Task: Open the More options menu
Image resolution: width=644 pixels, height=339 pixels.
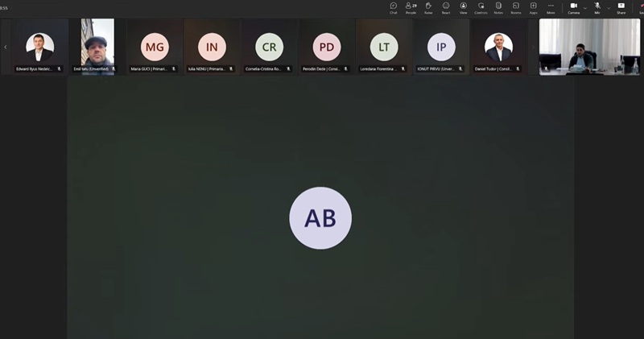Action: 551,8
